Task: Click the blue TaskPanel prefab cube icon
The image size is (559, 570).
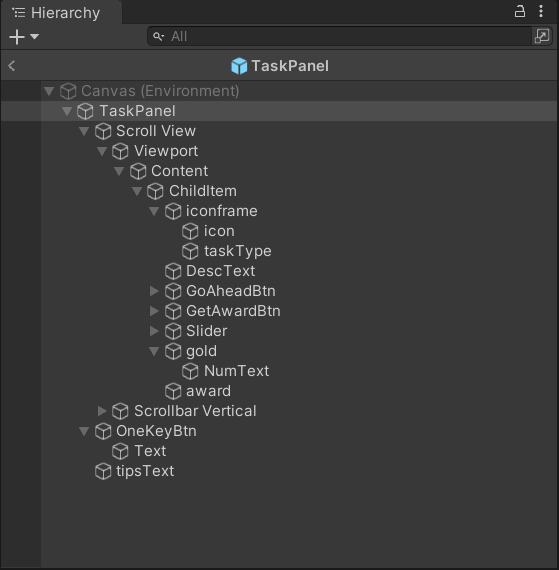Action: tap(239, 66)
